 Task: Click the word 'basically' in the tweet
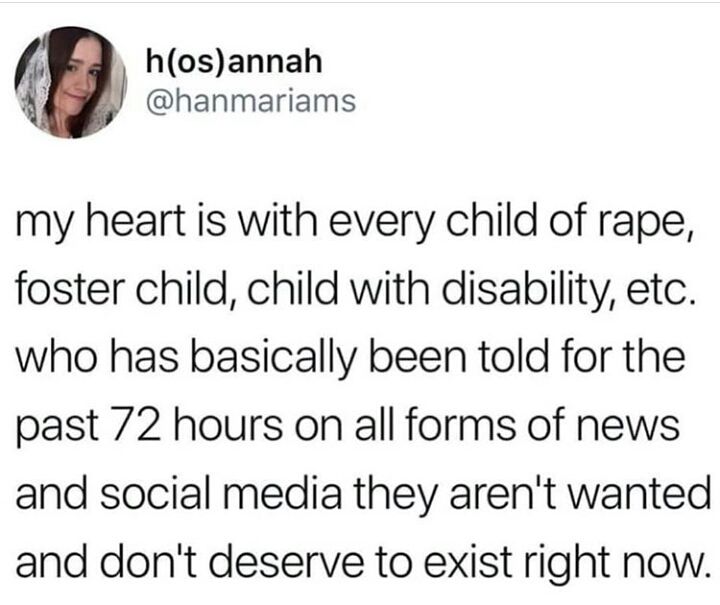274,360
